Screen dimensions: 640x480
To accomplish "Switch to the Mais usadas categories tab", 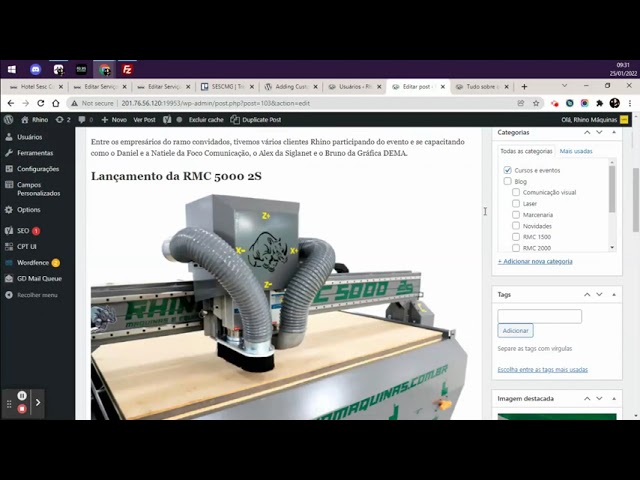I will point(575,151).
